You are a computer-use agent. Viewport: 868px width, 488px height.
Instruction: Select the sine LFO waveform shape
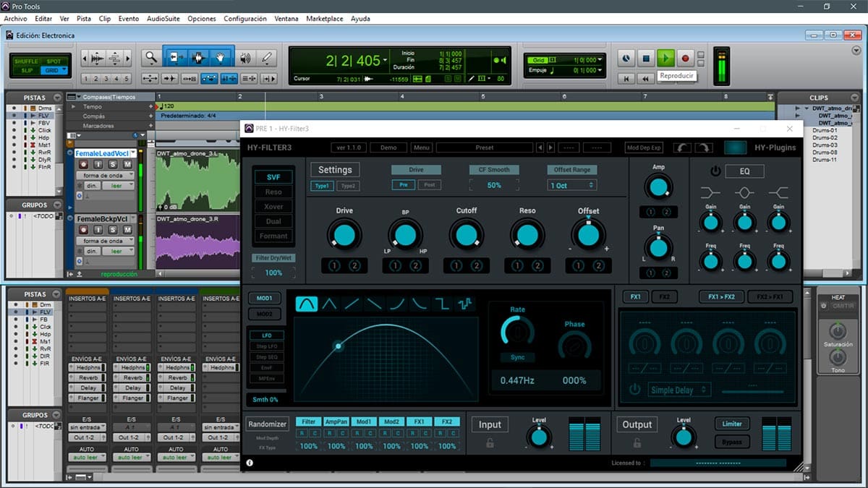306,304
